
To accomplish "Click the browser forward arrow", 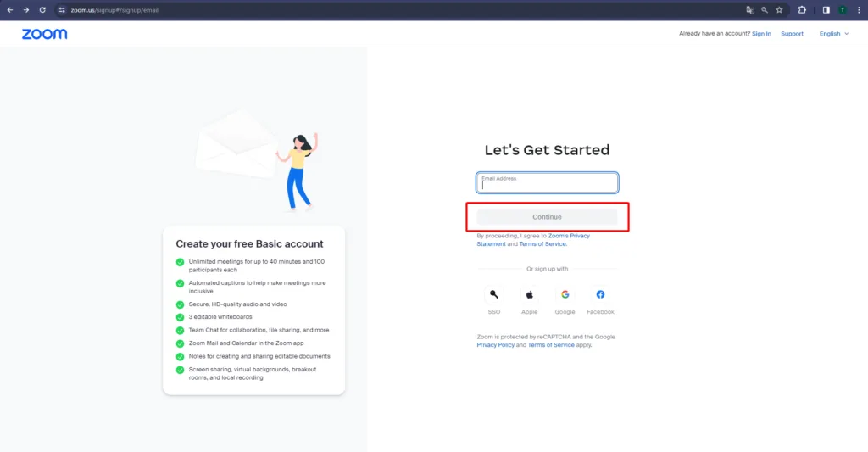I will 26,10.
